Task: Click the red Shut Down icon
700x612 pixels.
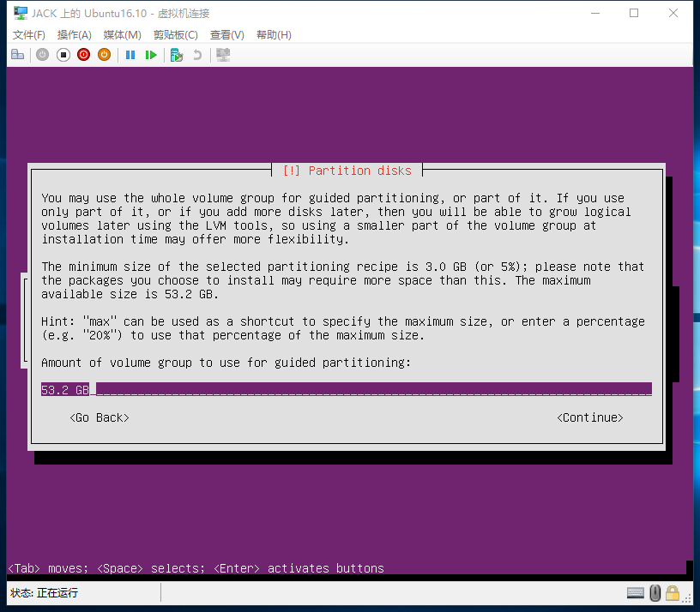Action: pyautogui.click(x=83, y=55)
